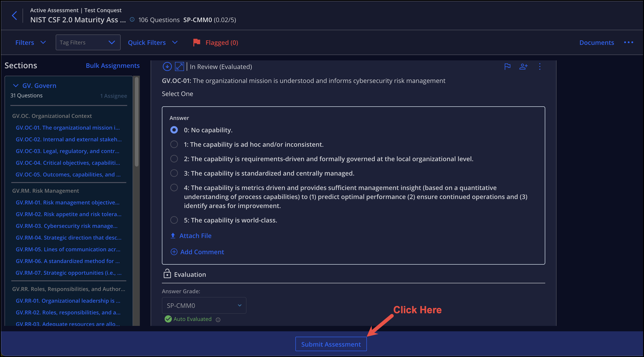Go back using the left arrow icon

14,16
